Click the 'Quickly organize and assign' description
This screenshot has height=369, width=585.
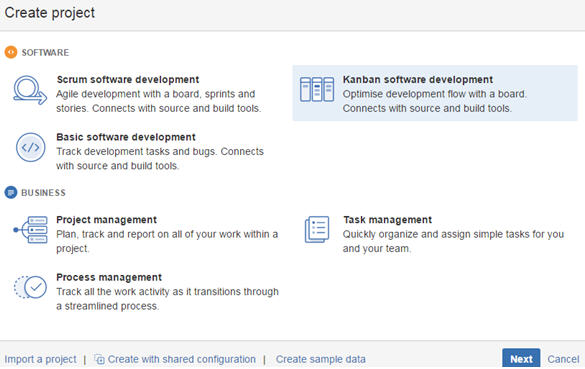tap(453, 241)
